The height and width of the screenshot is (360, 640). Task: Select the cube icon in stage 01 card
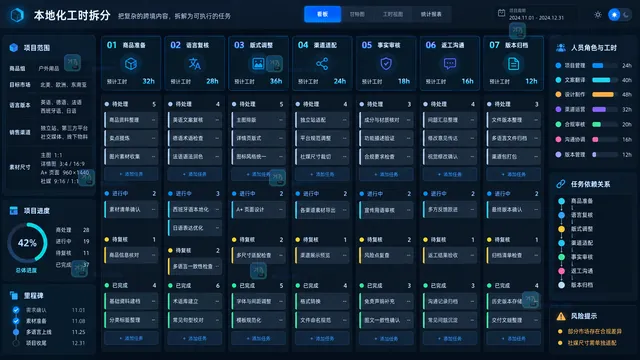(x=131, y=64)
